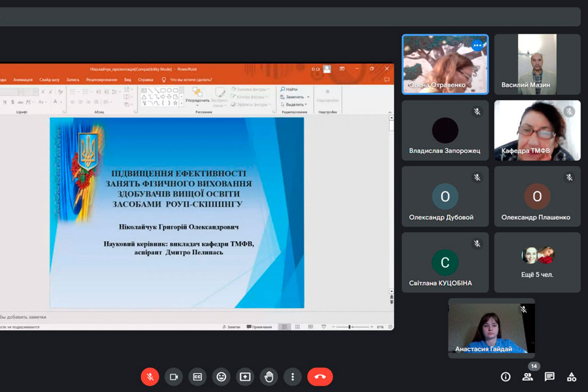Screen dimensions: 588x392
Task: Unmute the microphone in the call bar
Action: [150, 377]
